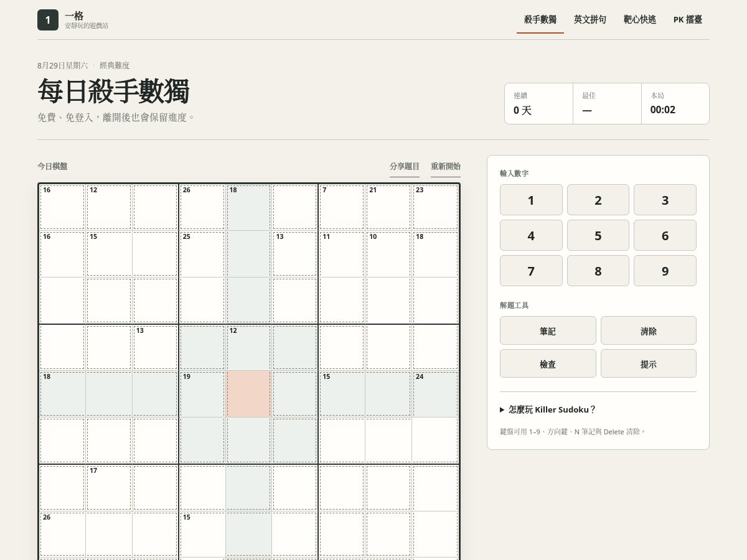
Task: Click the 今日棋盤 label
Action: click(x=52, y=166)
